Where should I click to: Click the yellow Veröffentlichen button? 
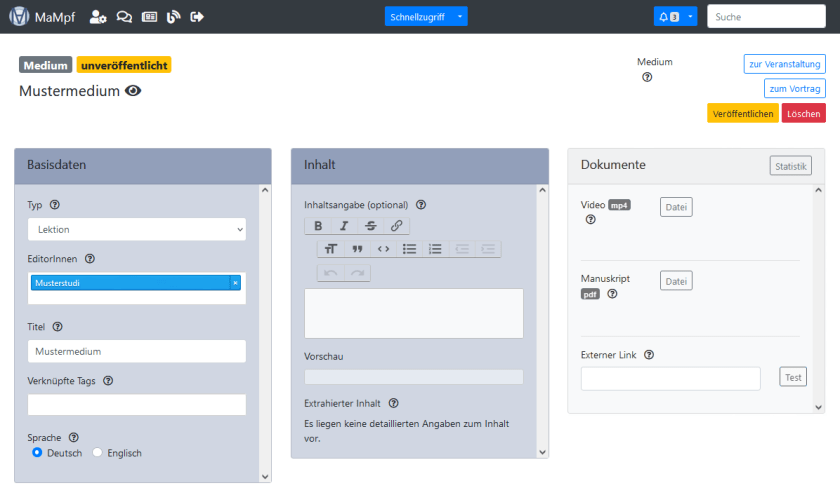[x=742, y=114]
